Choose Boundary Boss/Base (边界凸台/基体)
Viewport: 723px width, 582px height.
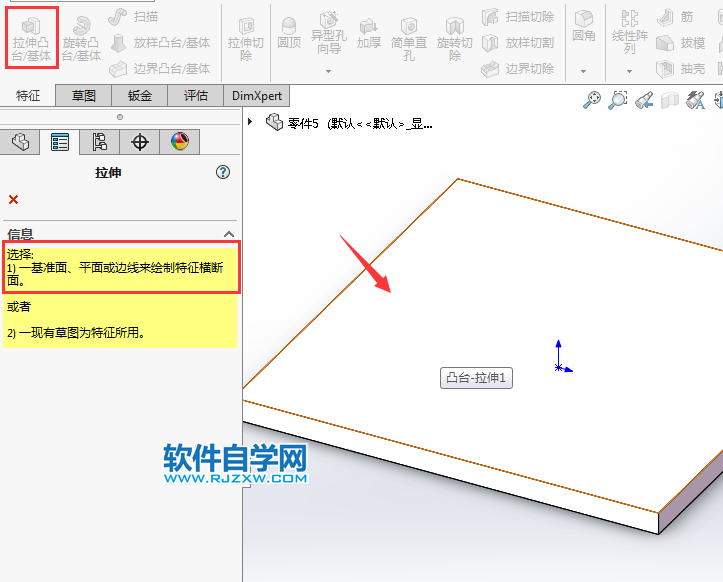coord(160,69)
